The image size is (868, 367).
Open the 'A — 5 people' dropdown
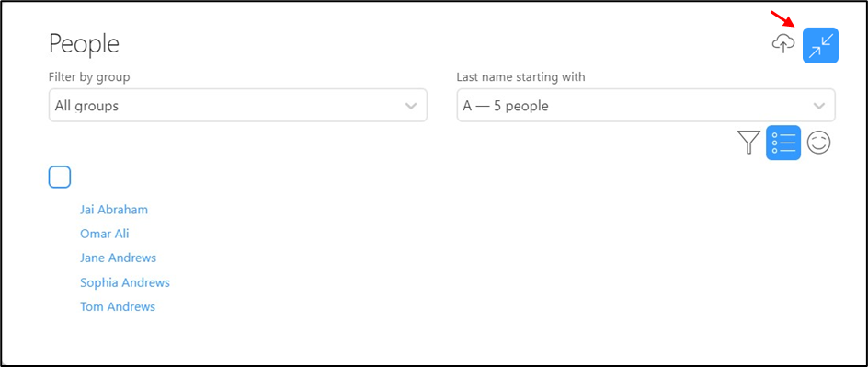point(646,105)
